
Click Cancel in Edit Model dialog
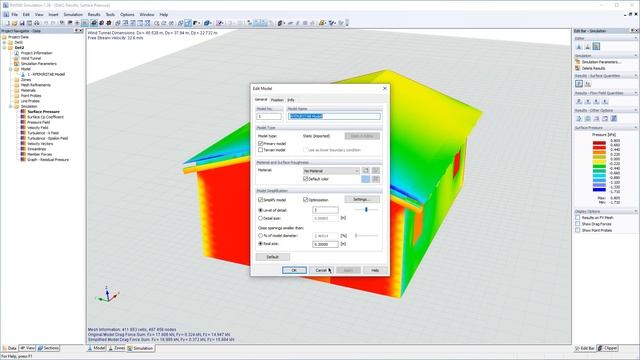(x=321, y=270)
